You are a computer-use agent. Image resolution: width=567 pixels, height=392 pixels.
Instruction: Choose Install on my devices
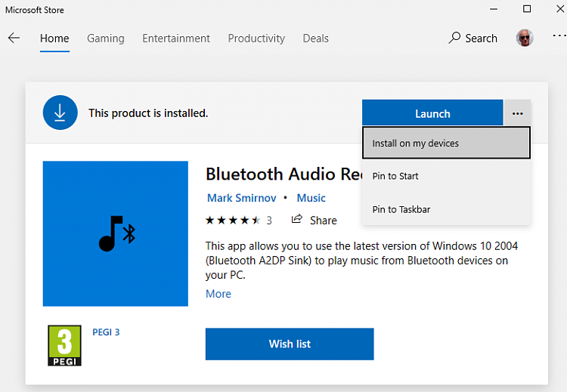[x=446, y=143]
